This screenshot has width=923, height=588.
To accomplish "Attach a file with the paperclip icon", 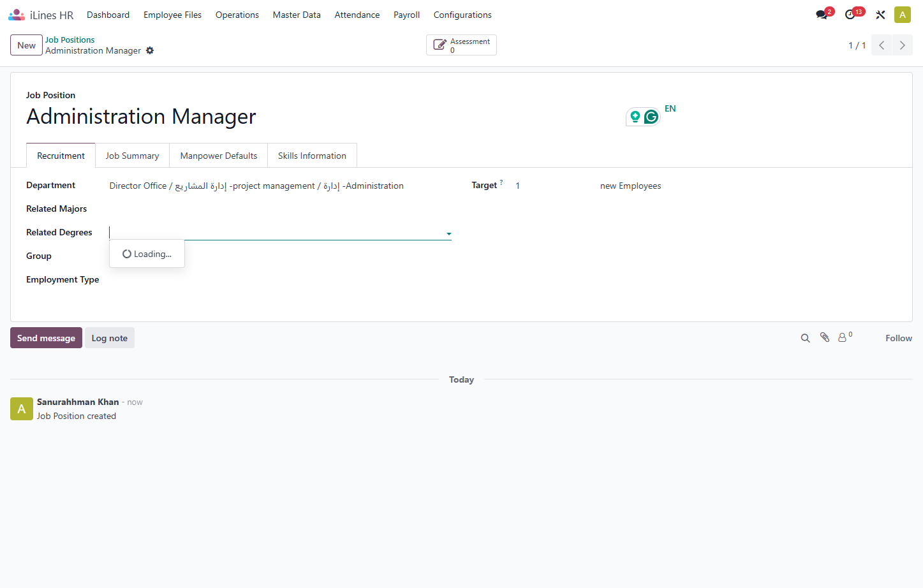I will 825,337.
